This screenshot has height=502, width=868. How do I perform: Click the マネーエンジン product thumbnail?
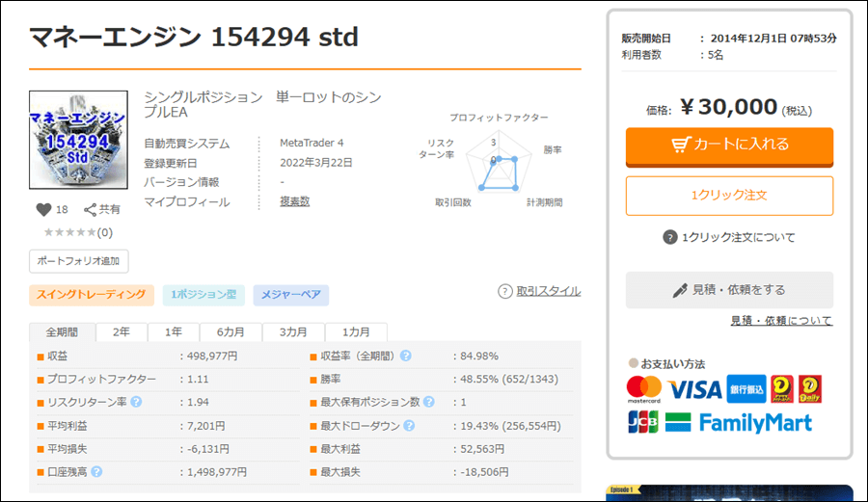coord(78,140)
